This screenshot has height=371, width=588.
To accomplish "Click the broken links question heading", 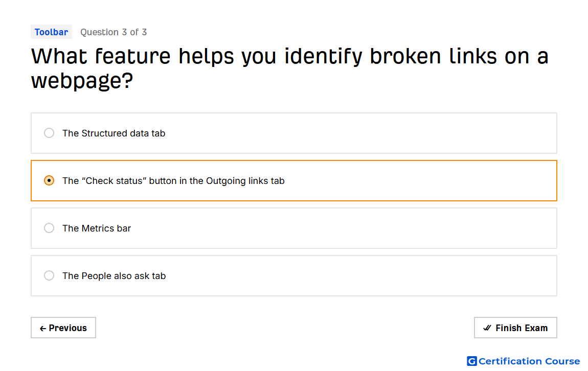I will click(289, 68).
